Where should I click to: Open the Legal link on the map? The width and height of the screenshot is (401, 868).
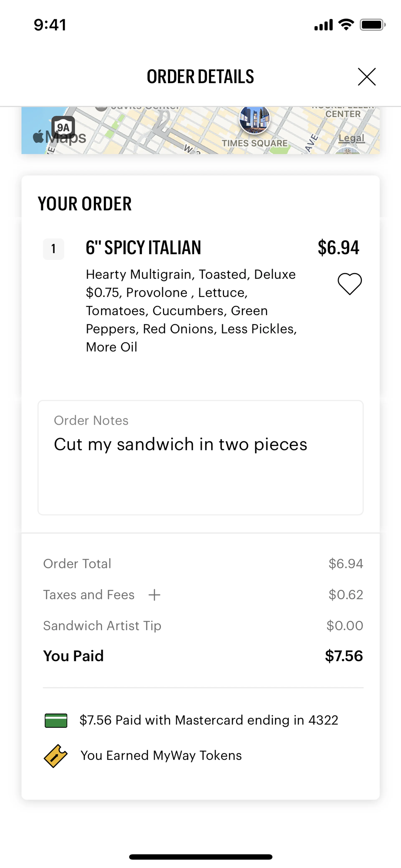point(351,138)
